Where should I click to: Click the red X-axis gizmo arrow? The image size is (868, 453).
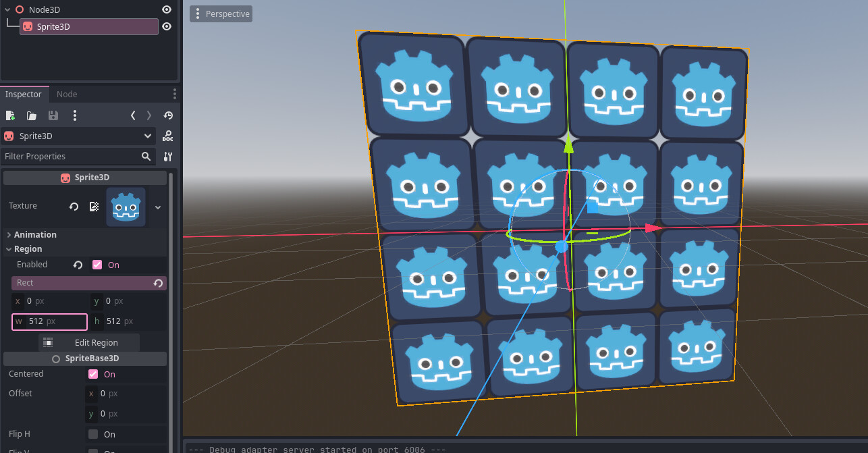click(653, 228)
